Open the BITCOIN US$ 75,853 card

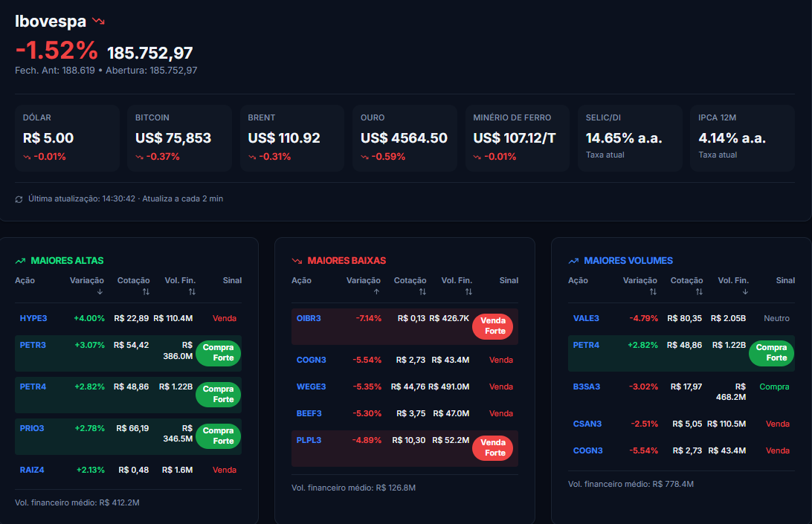(180, 138)
